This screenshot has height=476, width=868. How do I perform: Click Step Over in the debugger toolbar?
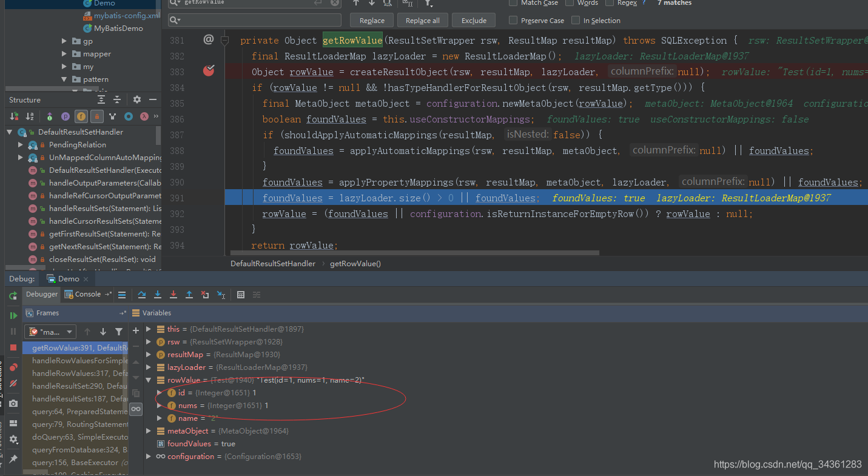tap(141, 295)
